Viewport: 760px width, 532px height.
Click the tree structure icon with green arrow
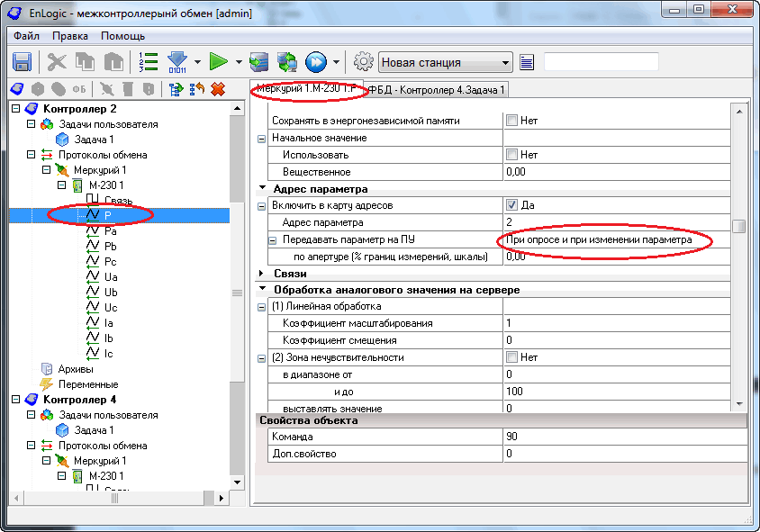point(176,89)
